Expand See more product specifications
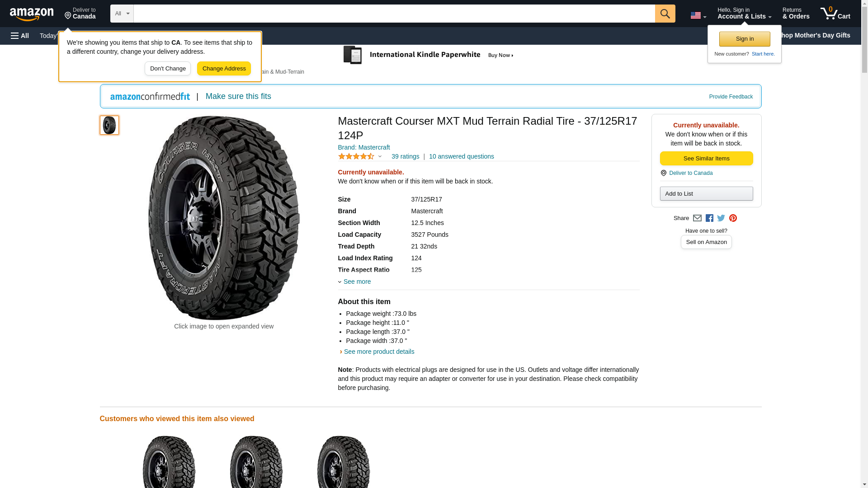The image size is (868, 488). click(357, 282)
